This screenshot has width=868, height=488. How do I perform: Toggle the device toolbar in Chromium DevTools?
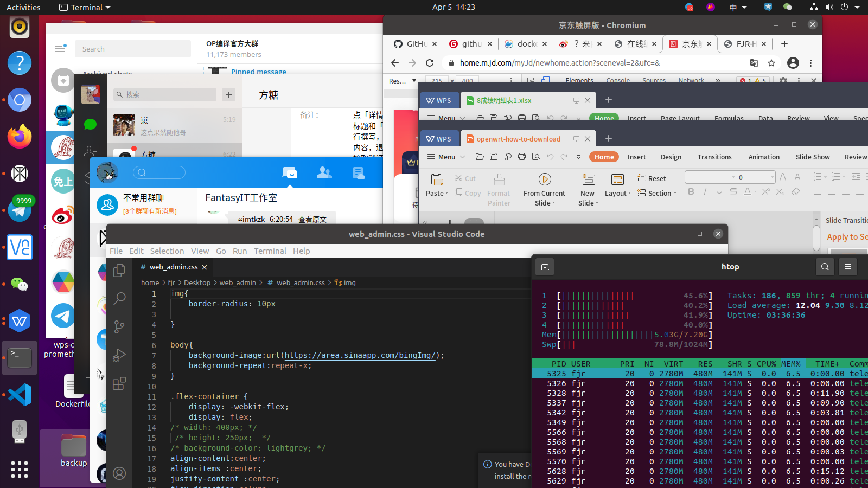pos(546,80)
